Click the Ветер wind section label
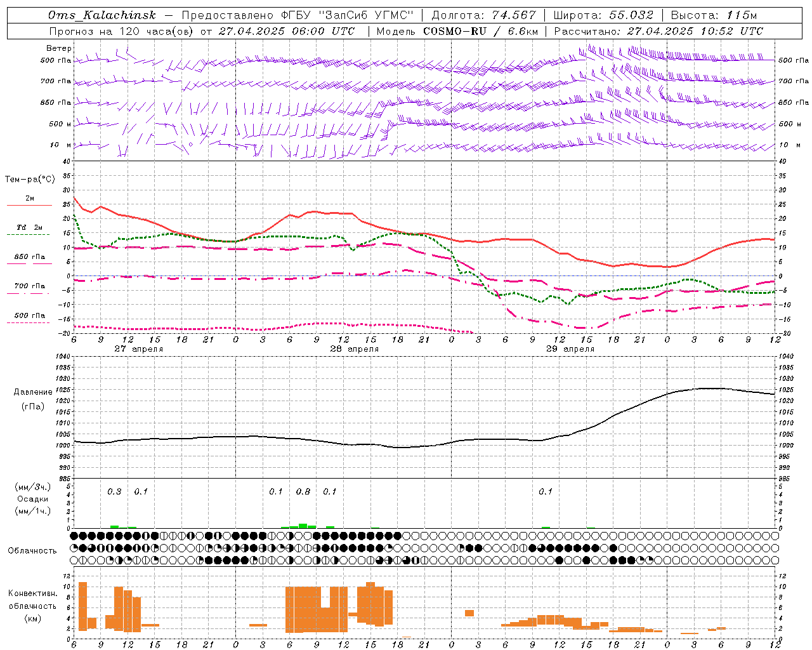The height and width of the screenshot is (650, 812). [58, 48]
